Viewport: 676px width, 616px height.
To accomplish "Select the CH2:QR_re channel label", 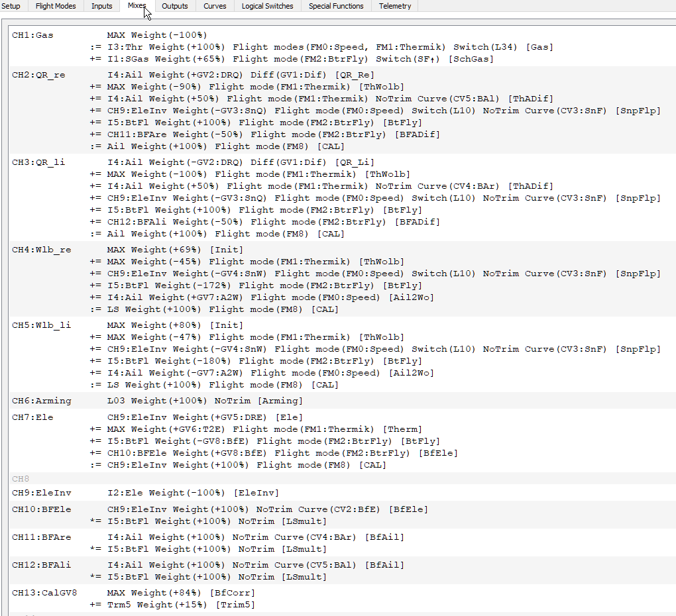I will [x=39, y=75].
